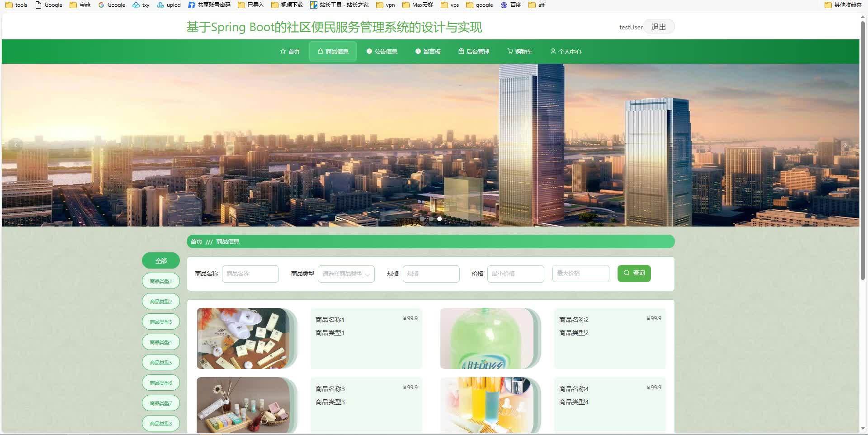Focus the 商品名称 search input
This screenshot has width=868, height=435.
(x=250, y=274)
